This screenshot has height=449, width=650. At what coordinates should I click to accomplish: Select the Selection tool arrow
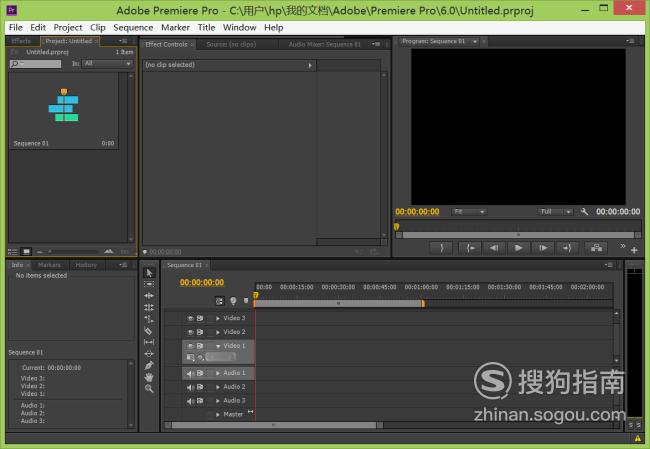coord(149,272)
